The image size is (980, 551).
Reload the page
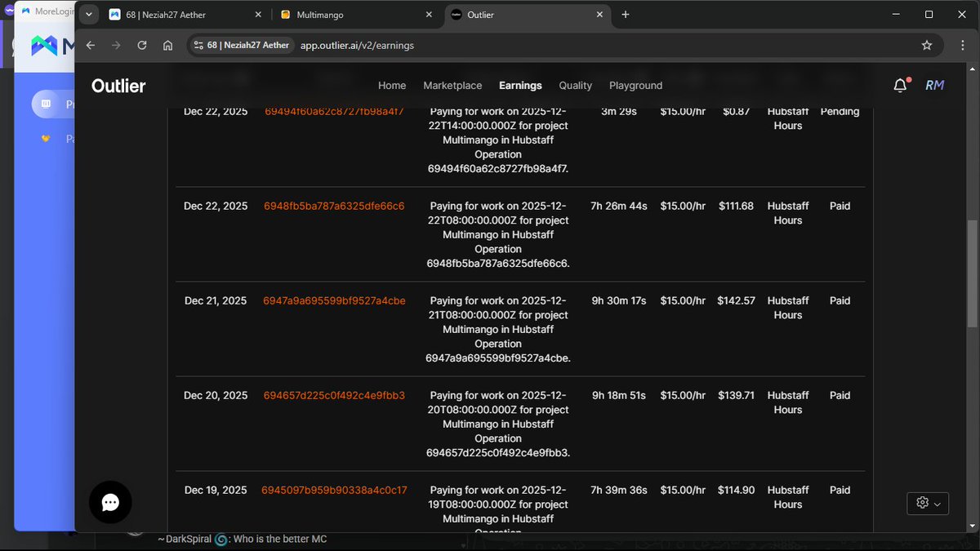(x=142, y=46)
